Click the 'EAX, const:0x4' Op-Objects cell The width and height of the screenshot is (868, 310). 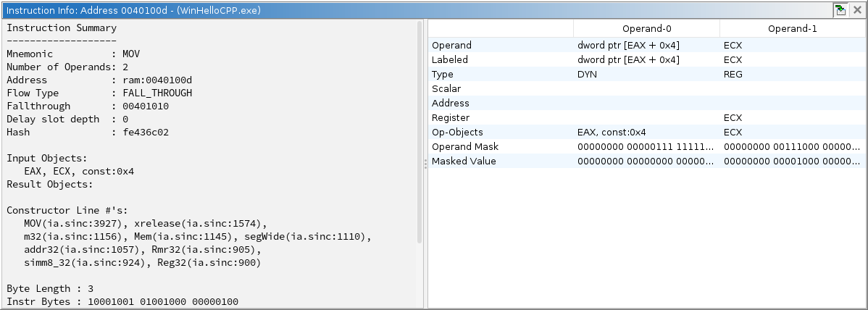612,132
